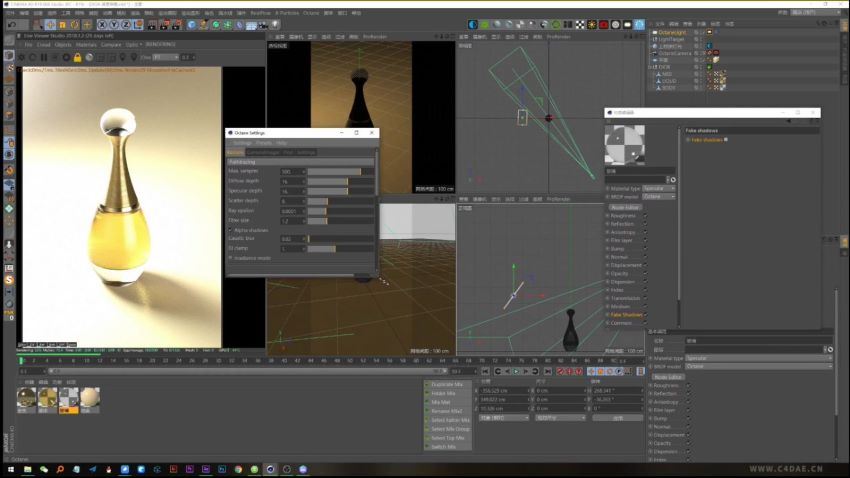850x478 pixels.
Task: Toggle Reflection channel checkbox in material editor window
Action: [x=645, y=224]
